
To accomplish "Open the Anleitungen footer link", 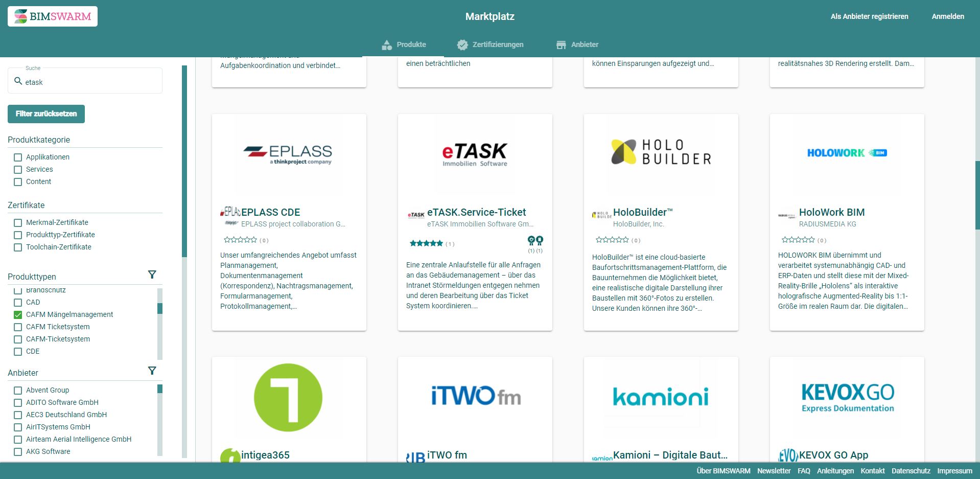I will [835, 471].
